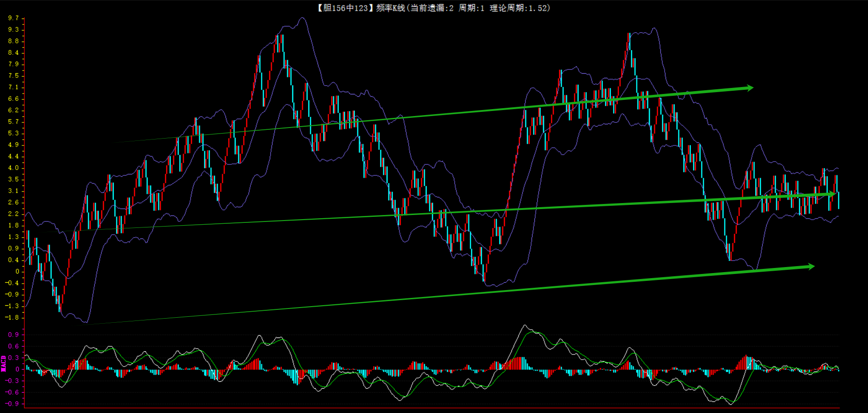The image size is (868, 413).
Task: Select the 当前遗漏:2 value in the title
Action: point(432,8)
